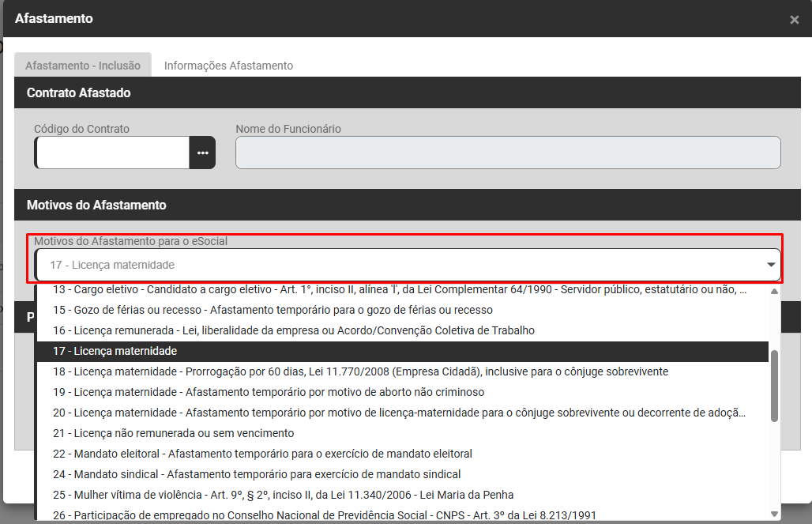Image resolution: width=812 pixels, height=524 pixels.
Task: Switch to Informações Afastamento tab
Action: pos(228,66)
